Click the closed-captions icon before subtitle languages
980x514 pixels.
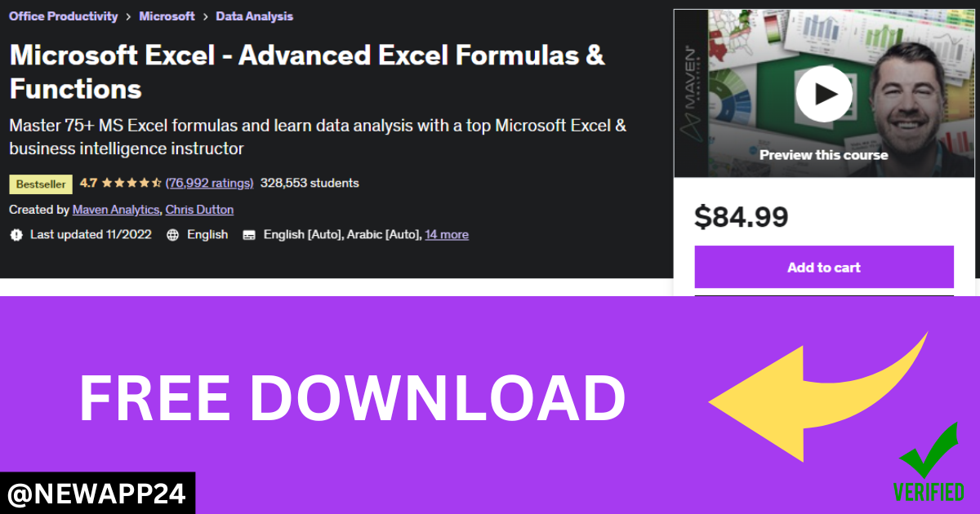coord(248,235)
